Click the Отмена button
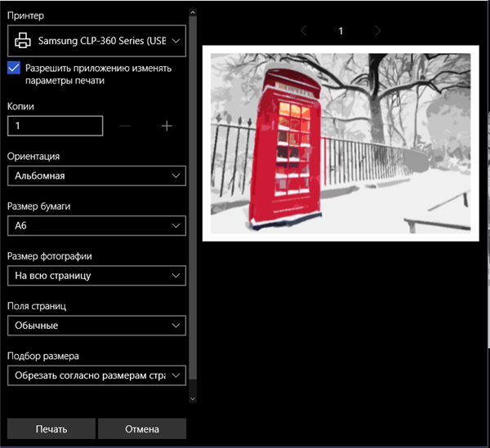 pos(142,429)
